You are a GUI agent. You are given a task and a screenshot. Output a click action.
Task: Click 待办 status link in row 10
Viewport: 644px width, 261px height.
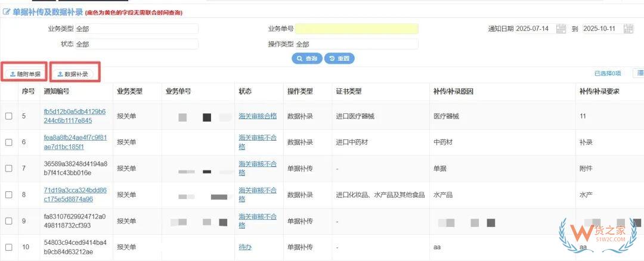click(x=245, y=247)
